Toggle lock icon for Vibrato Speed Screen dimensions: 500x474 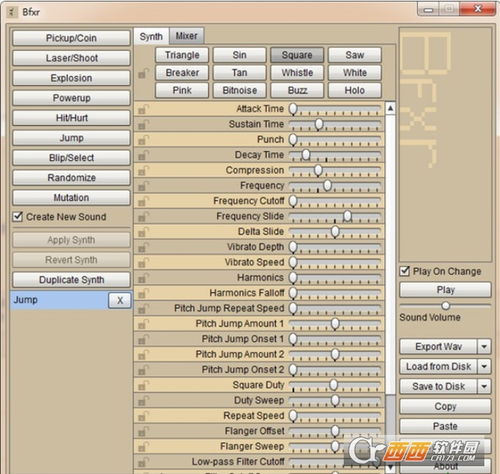tap(143, 262)
